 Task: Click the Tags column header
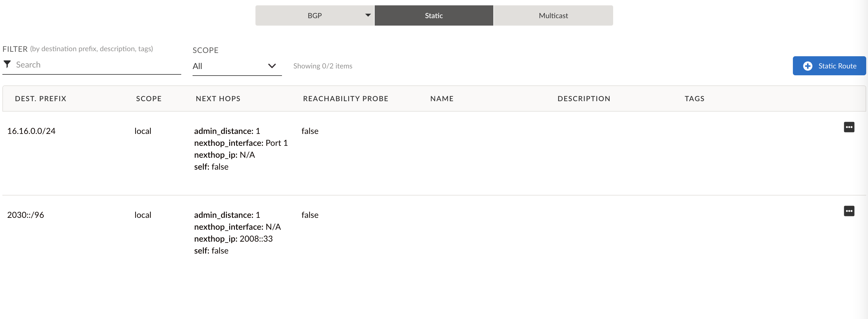(694, 98)
